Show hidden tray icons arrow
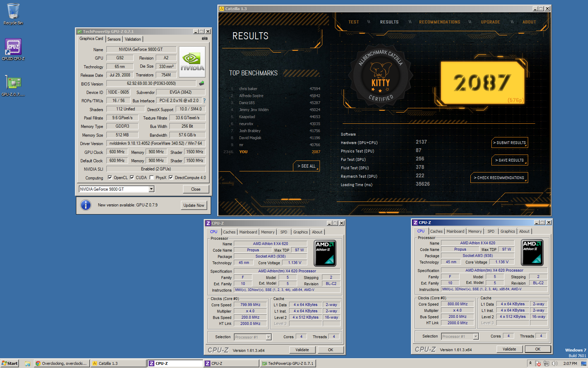This screenshot has height=368, width=588. [x=530, y=363]
